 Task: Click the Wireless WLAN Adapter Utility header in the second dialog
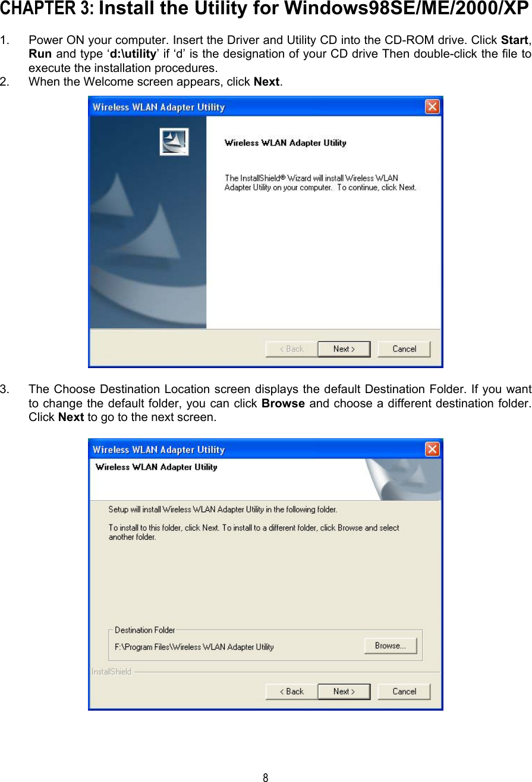(x=156, y=467)
